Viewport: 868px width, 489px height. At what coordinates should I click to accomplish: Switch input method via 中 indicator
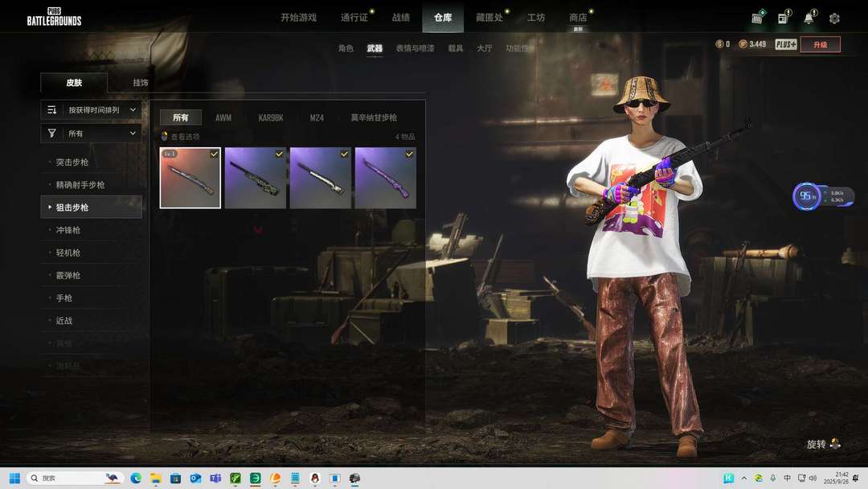(787, 478)
